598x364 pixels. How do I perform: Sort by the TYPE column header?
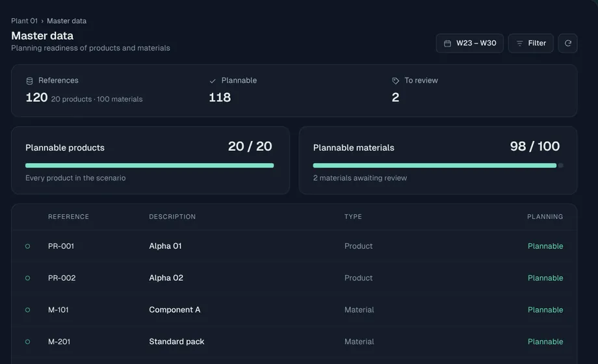[x=353, y=216]
